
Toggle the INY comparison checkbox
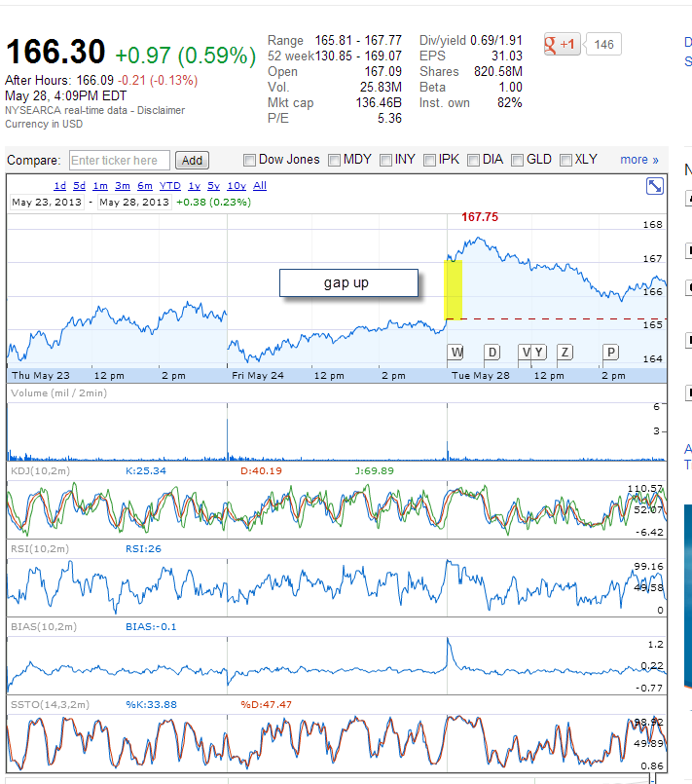coord(385,160)
